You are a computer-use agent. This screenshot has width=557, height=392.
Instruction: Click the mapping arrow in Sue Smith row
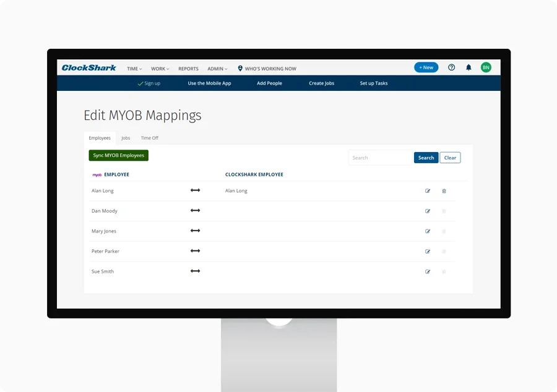tap(196, 271)
